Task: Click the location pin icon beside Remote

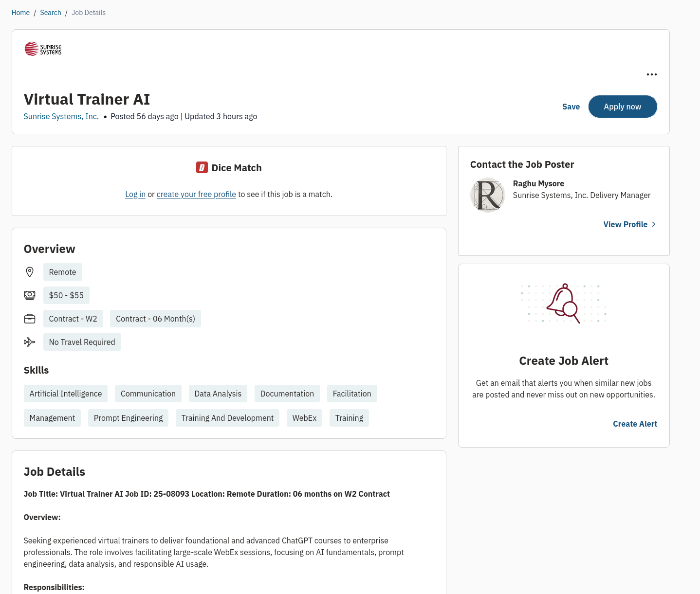Action: (x=30, y=272)
